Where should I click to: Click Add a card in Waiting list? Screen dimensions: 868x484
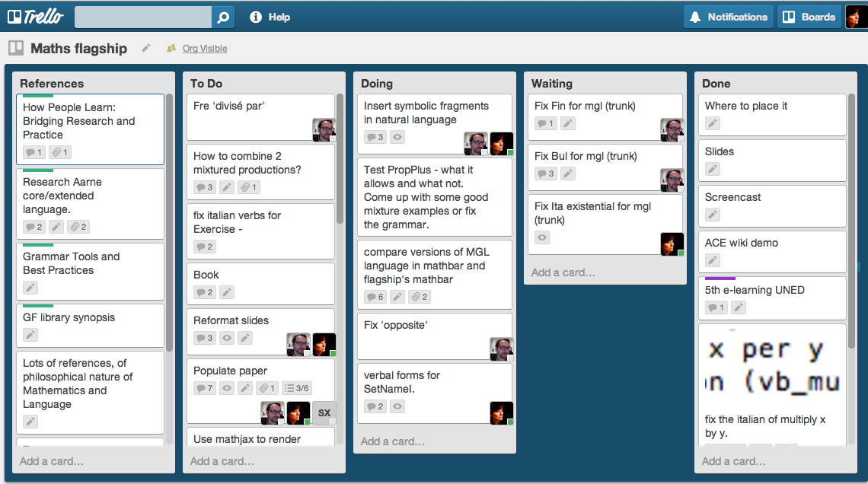click(x=563, y=272)
